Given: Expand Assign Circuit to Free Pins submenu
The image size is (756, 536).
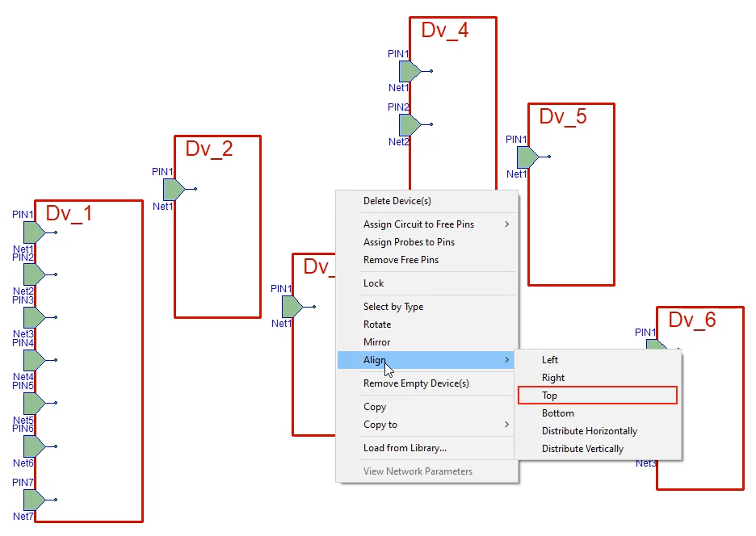Looking at the screenshot, I should [x=506, y=224].
